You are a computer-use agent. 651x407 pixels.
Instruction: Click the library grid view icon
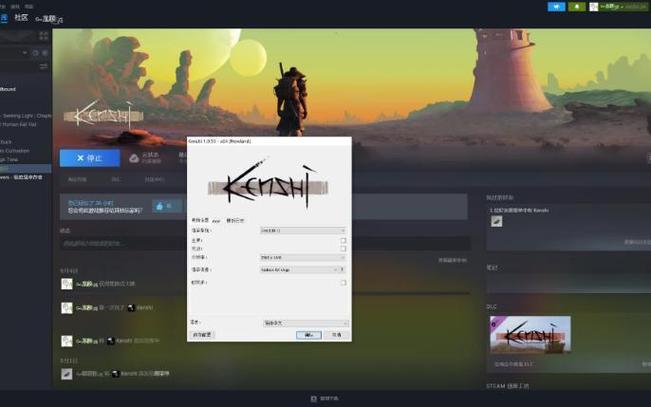click(x=43, y=36)
